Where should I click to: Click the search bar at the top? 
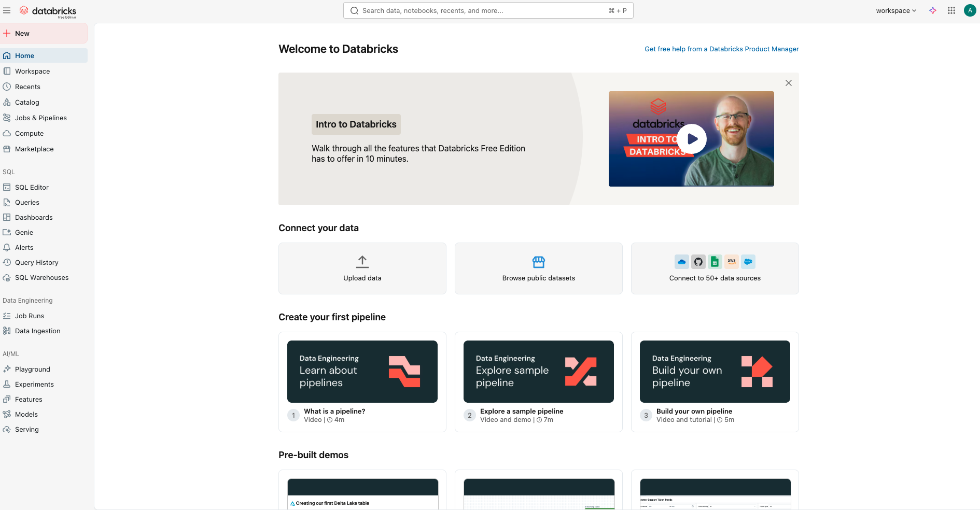click(487, 10)
